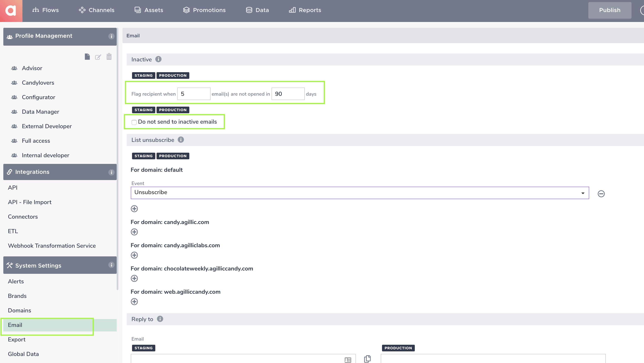644x363 pixels.
Task: Open the Export settings
Action: pyautogui.click(x=16, y=340)
